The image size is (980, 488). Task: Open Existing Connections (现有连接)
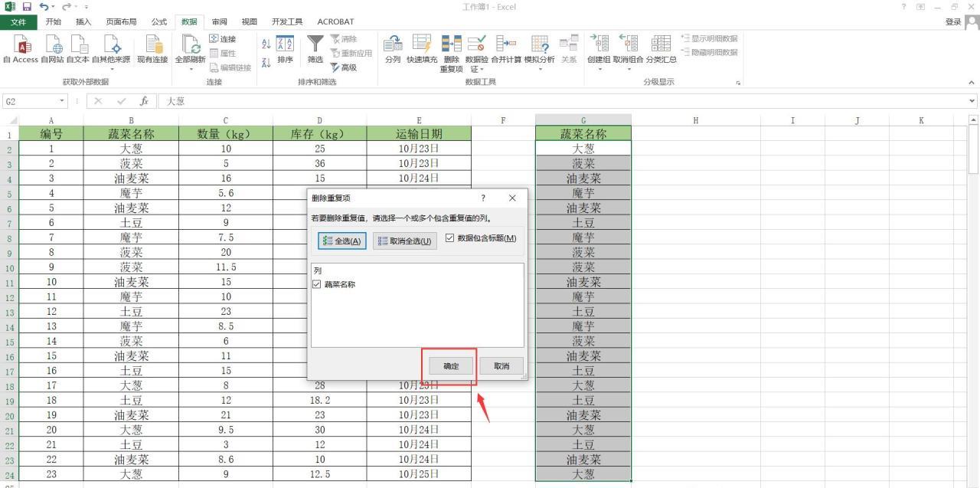[x=152, y=49]
